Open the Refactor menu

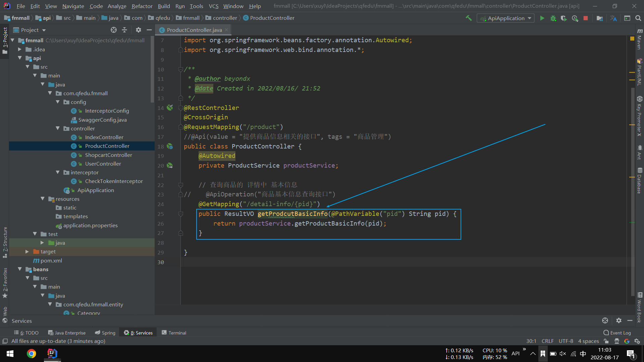142,6
